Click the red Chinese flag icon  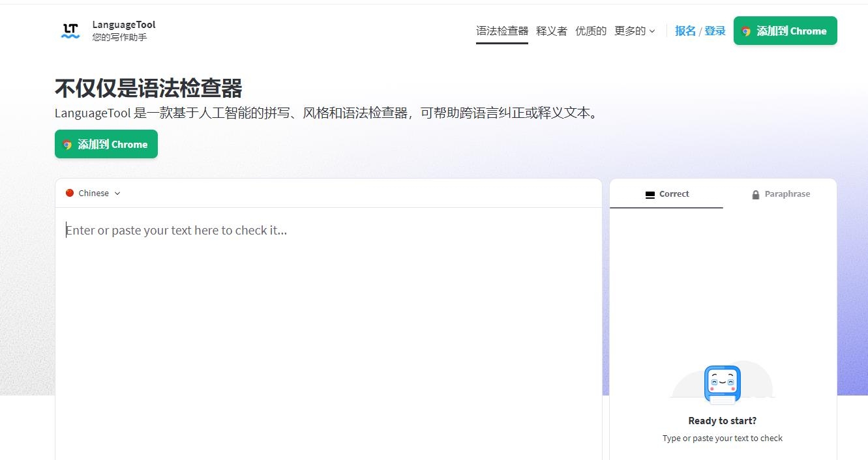(70, 193)
